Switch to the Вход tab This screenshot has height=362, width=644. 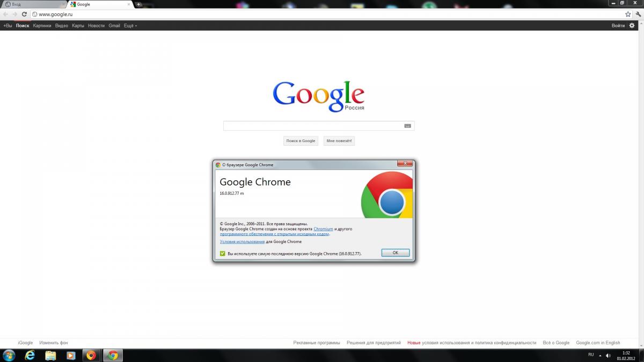[32, 4]
